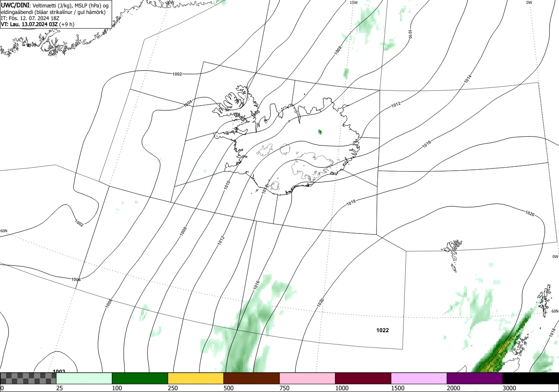This screenshot has height=392, width=559.
Task: Click the legend value "500"
Action: tap(228, 388)
